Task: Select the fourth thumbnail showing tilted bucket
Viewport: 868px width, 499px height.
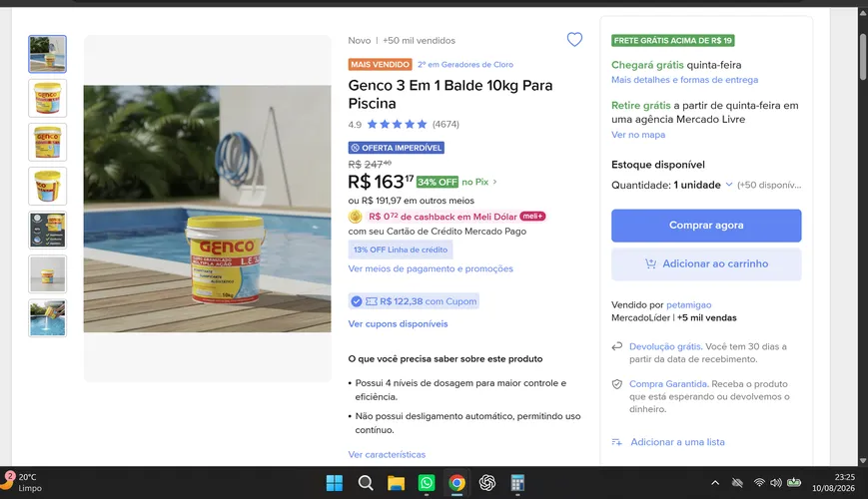Action: (48, 186)
